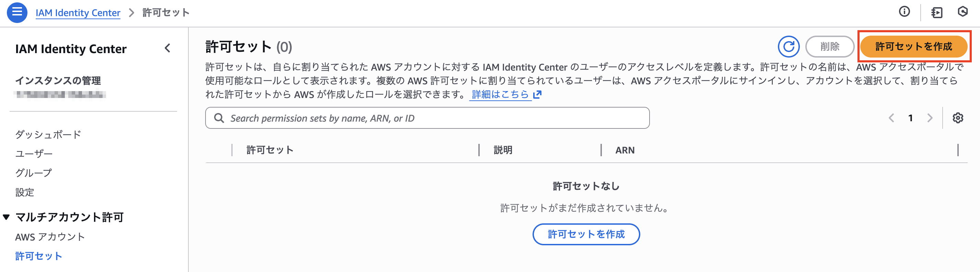Viewport: 980px width, 272px height.
Task: Select ユーザー in the sidebar
Action: coord(34,153)
